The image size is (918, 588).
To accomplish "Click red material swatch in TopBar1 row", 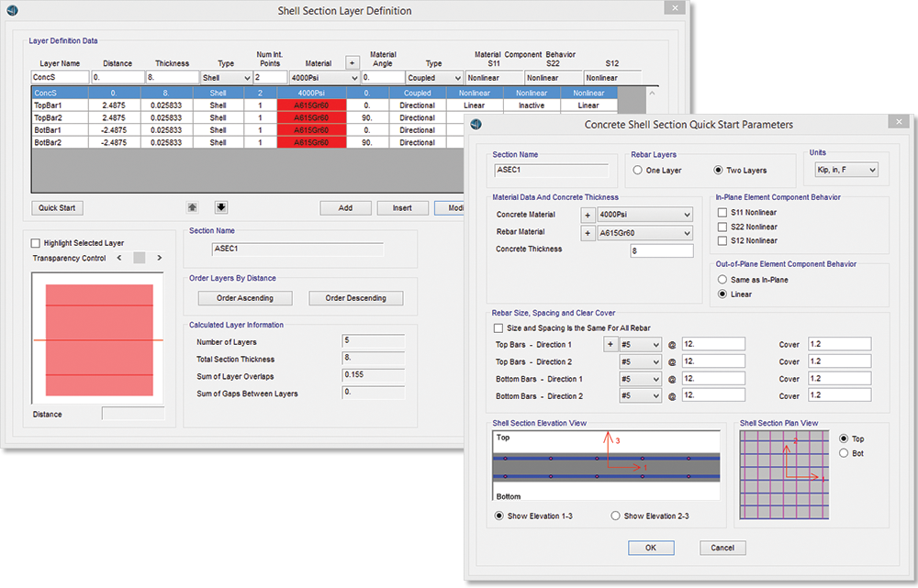I will 311,105.
